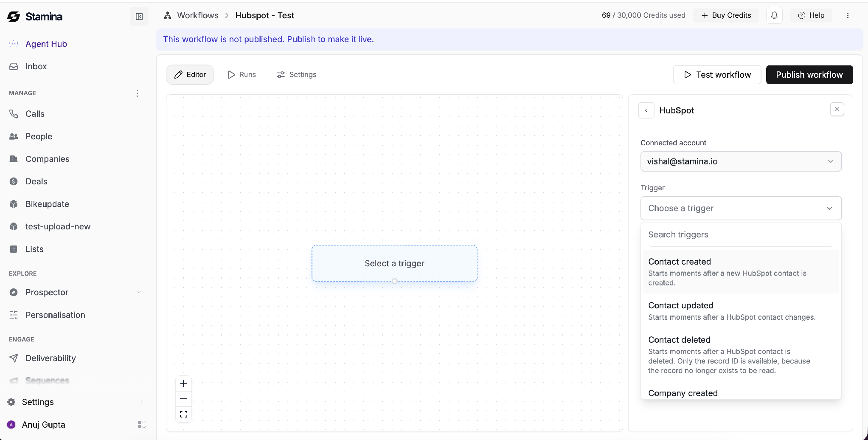
Task: Navigate to Workflows breadcrumb
Action: (x=198, y=15)
